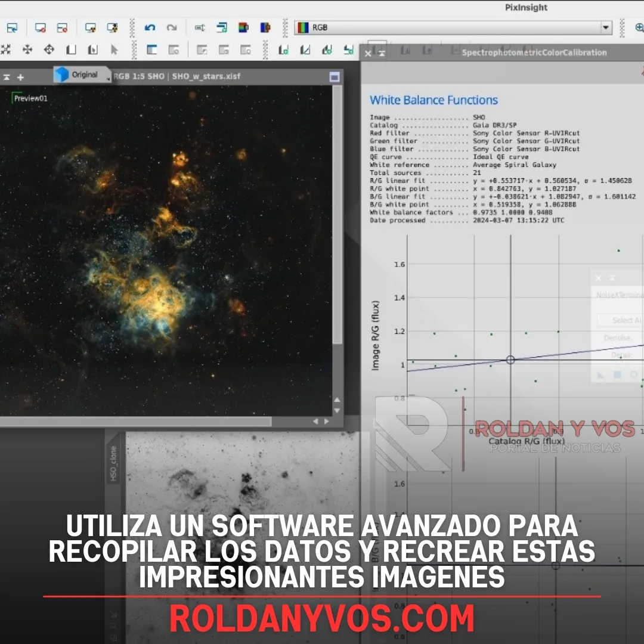The width and height of the screenshot is (644, 644).
Task: Click the window icon with green plus
Action: [222, 27]
